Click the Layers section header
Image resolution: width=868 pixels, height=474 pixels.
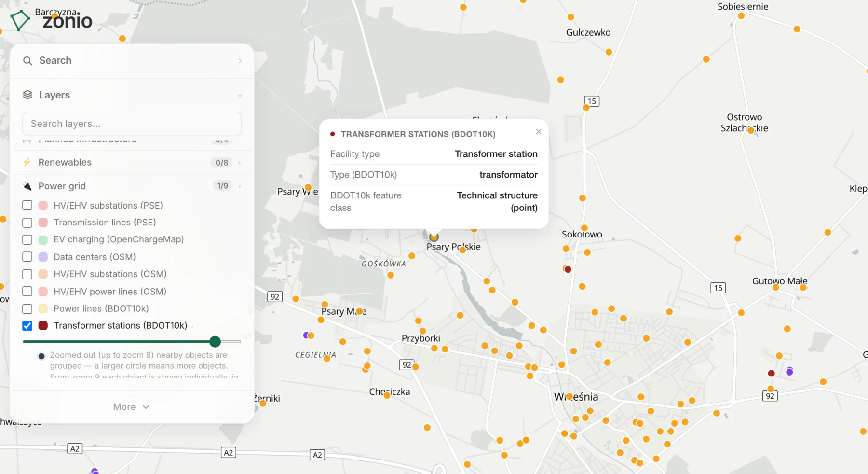tap(132, 95)
